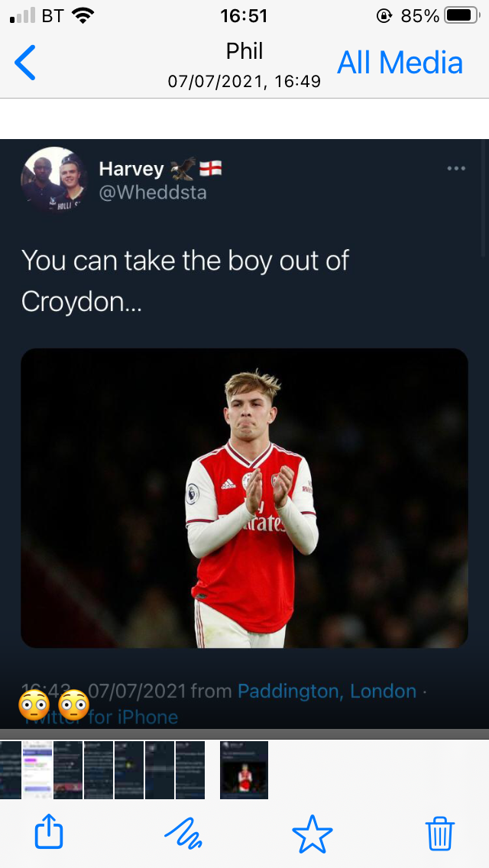Tap the @Wheddsta handle
This screenshot has height=868, width=489.
(153, 192)
